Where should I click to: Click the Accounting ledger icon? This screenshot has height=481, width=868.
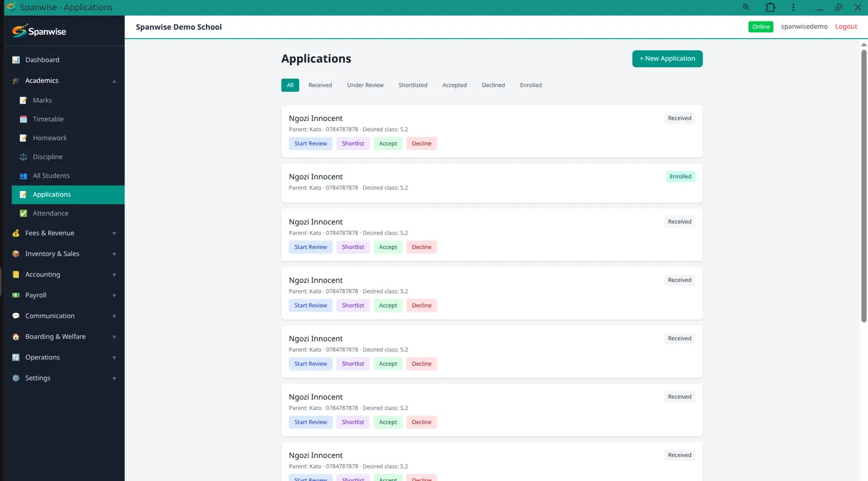coord(16,274)
